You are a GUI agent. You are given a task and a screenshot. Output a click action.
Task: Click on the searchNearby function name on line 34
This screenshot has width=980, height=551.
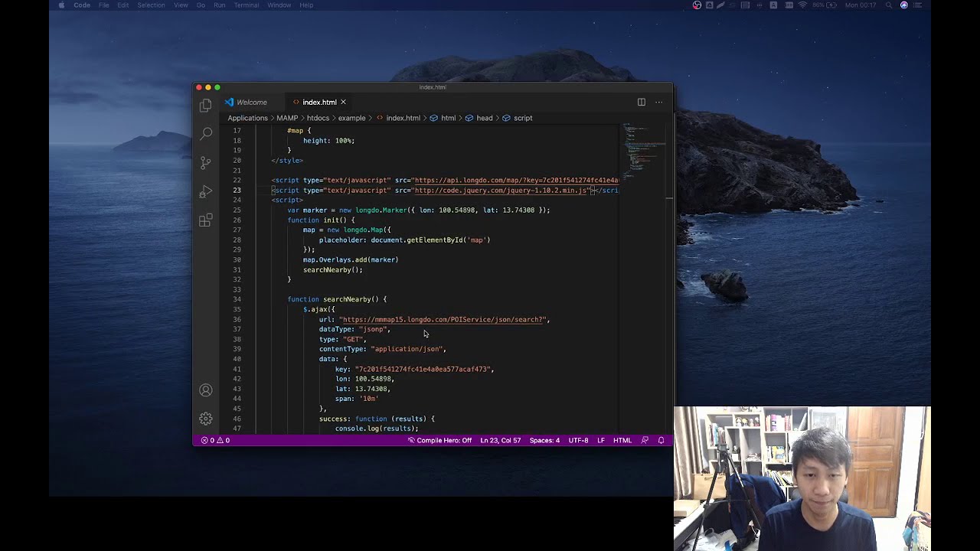(347, 299)
